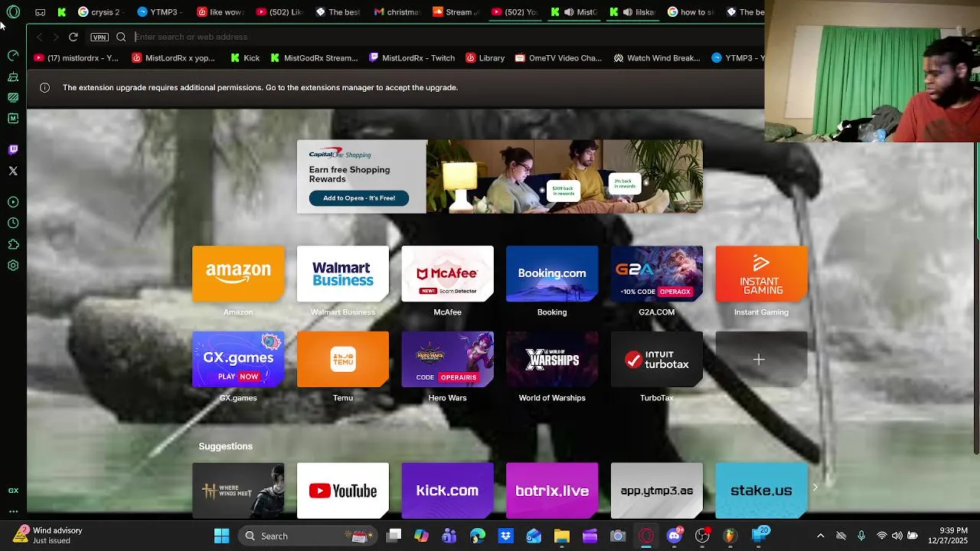Focus the search or web address field
The width and height of the screenshot is (980, 551).
[x=444, y=37]
